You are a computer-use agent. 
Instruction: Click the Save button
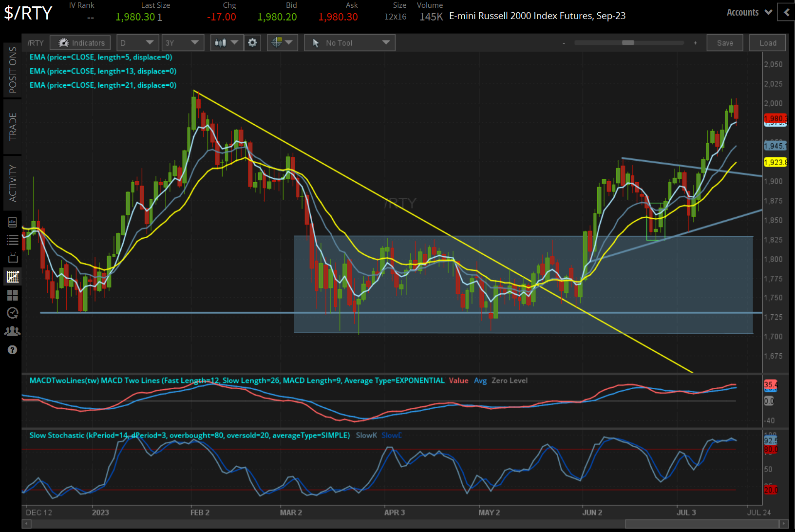tap(725, 42)
